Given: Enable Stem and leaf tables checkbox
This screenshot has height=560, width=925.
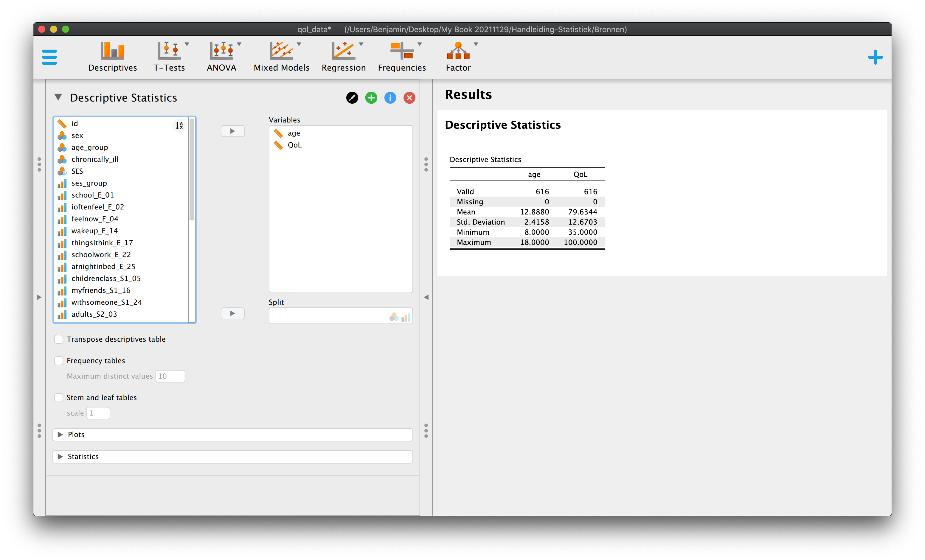Looking at the screenshot, I should (59, 397).
